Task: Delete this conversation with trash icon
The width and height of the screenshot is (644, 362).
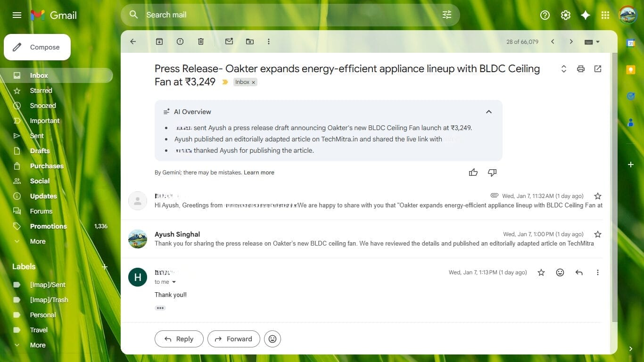Action: [201, 41]
